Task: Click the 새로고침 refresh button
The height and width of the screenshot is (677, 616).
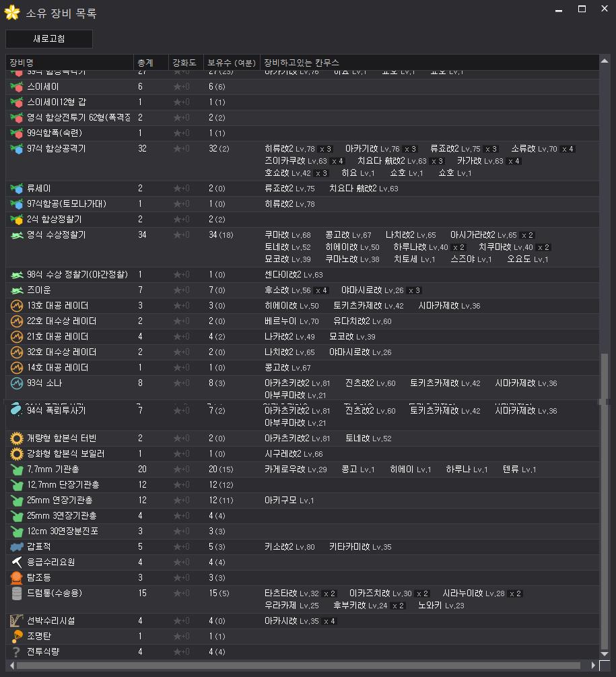Action: [x=48, y=39]
